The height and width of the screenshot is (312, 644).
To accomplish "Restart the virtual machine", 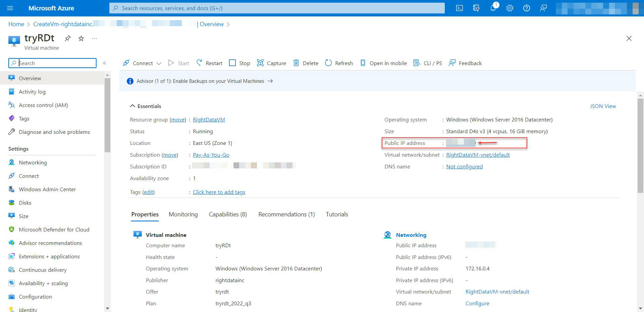I will tap(209, 63).
